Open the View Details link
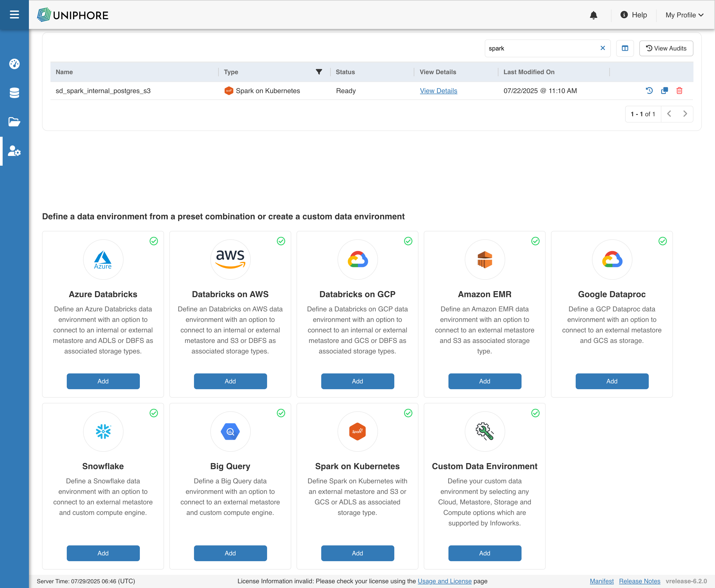This screenshot has width=715, height=588. (438, 91)
